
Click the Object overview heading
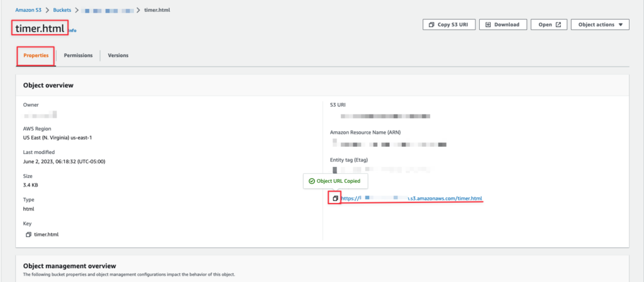(x=48, y=85)
